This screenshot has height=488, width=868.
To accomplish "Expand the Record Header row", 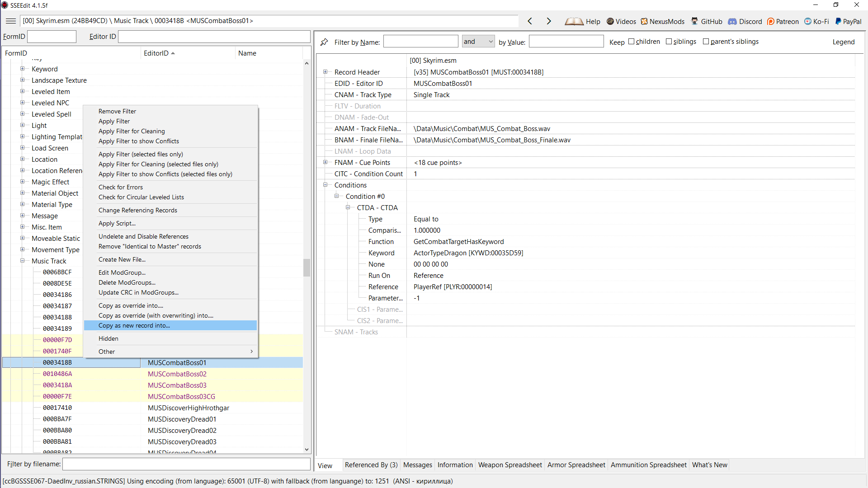I will click(325, 72).
